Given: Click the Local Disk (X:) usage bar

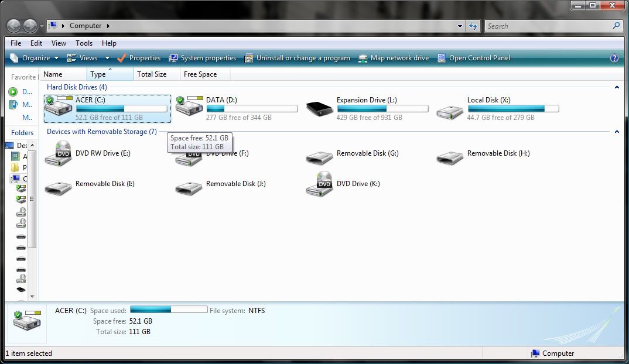Looking at the screenshot, I should (x=513, y=109).
